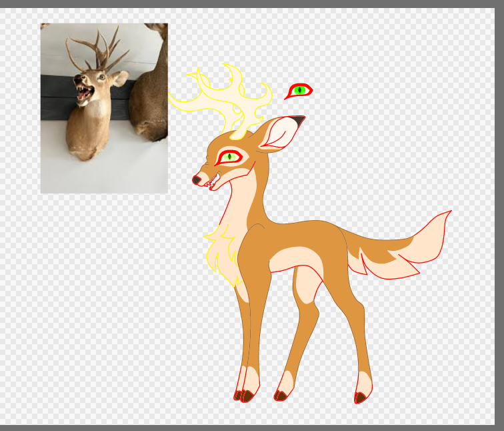Screen dimensions: 504x431
Task: Click the empty transparent canvas area below the photo
Action: 100,300
